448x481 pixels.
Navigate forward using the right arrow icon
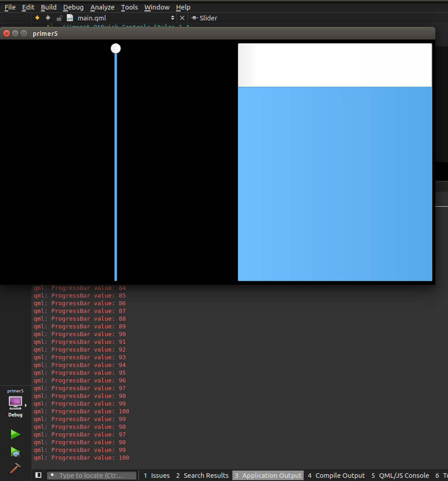[x=48, y=18]
